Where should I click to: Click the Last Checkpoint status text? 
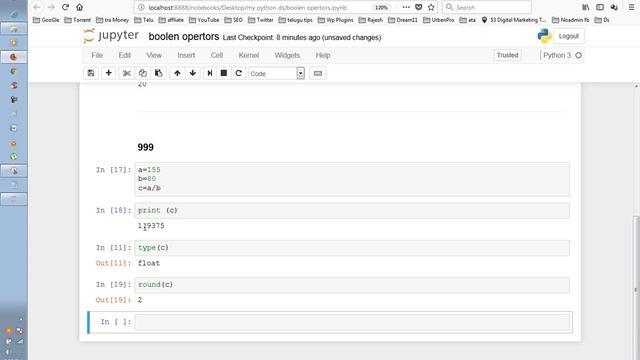point(302,38)
